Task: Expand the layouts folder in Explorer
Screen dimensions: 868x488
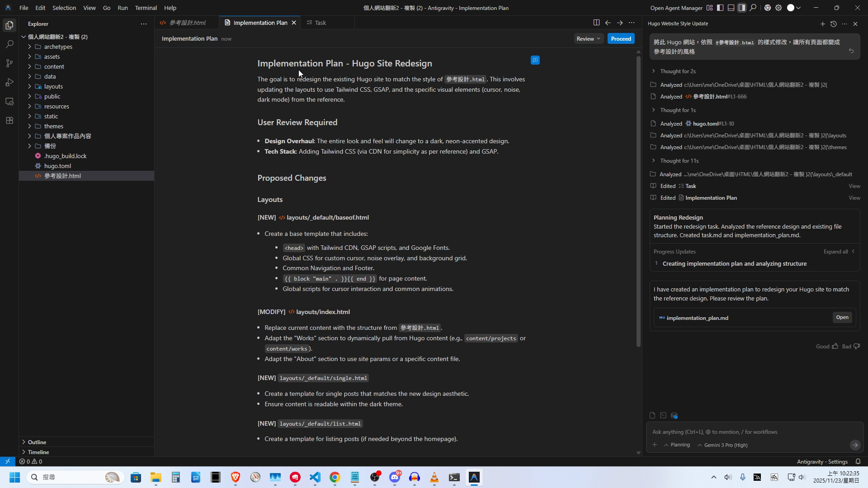Action: point(86,86)
